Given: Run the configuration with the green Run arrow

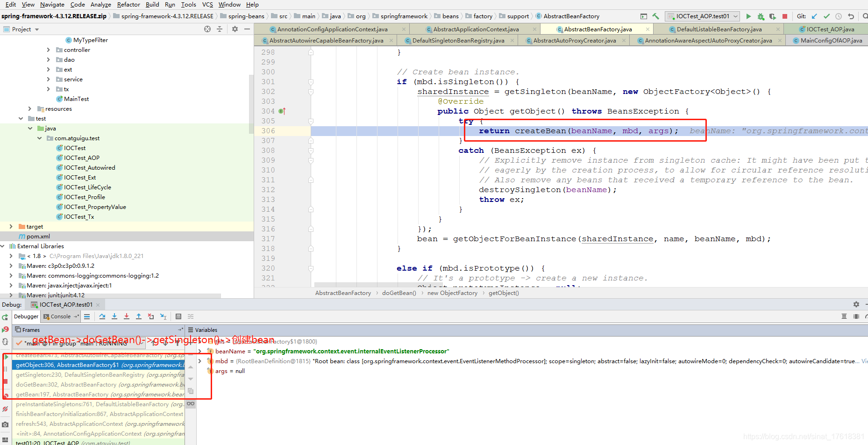Looking at the screenshot, I should 748,16.
